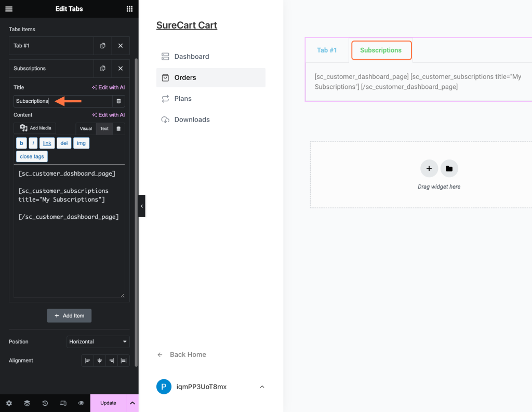Screen dimensions: 532x412
Task: Open the Navigator layers icon
Action: [x=27, y=403]
